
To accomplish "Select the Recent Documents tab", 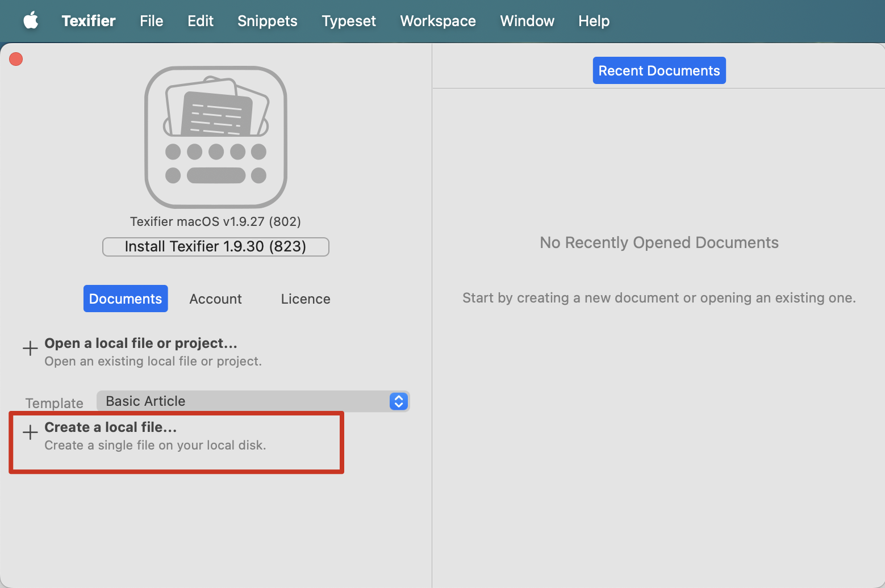I will pyautogui.click(x=659, y=70).
